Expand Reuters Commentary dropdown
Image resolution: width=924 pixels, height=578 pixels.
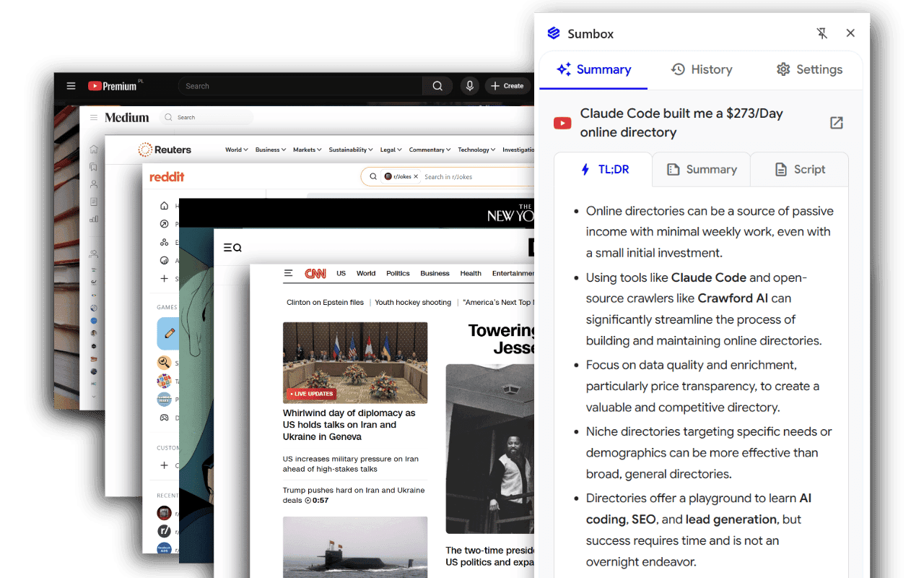tap(430, 150)
